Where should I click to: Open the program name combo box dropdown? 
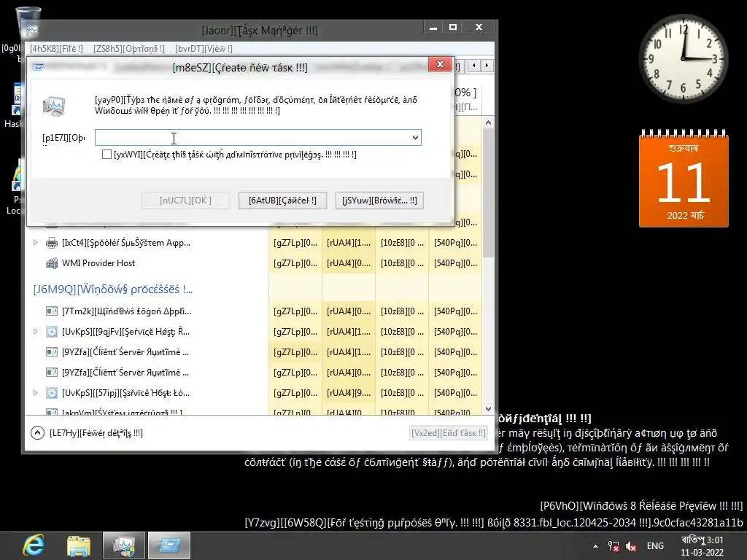415,138
